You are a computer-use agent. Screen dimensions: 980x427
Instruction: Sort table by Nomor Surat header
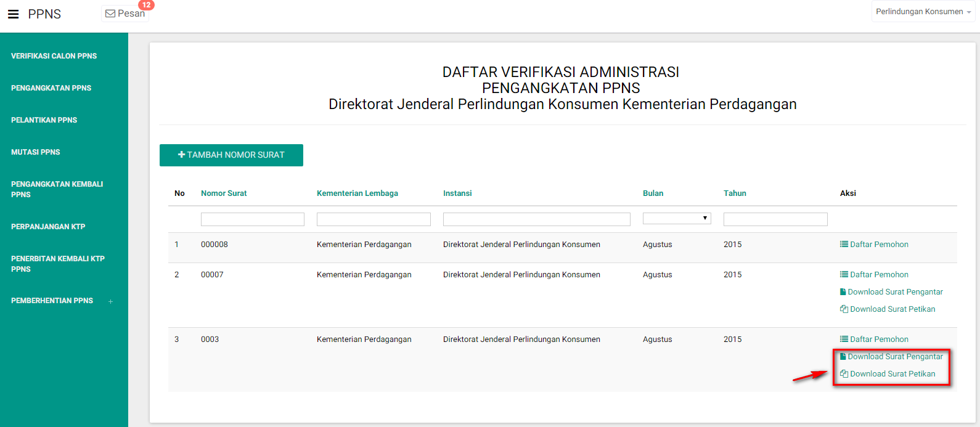point(224,193)
